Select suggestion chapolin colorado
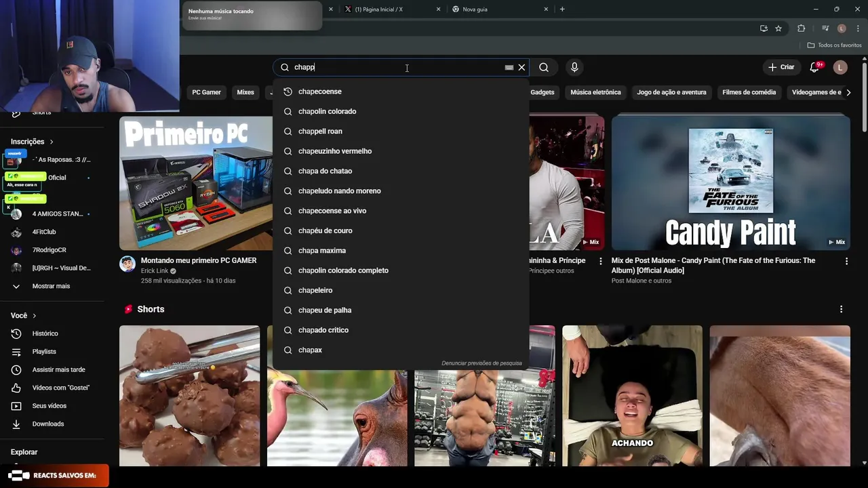Viewport: 868px width, 488px height. (401, 111)
